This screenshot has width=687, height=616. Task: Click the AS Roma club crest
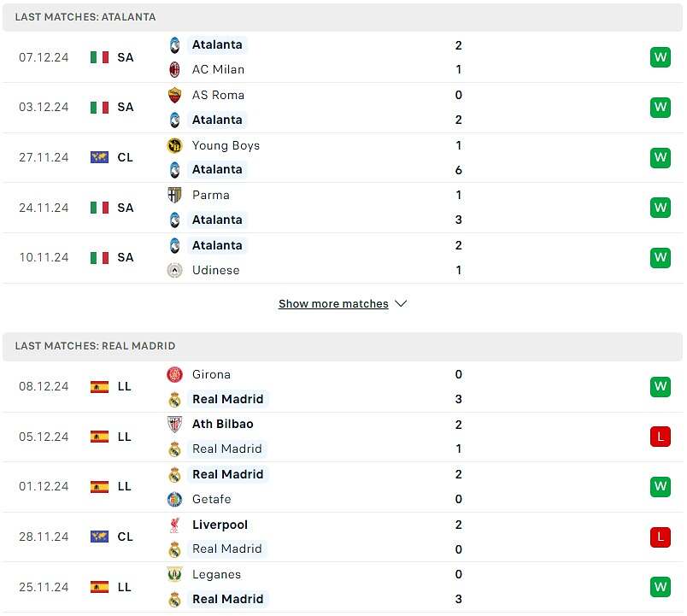[x=174, y=95]
